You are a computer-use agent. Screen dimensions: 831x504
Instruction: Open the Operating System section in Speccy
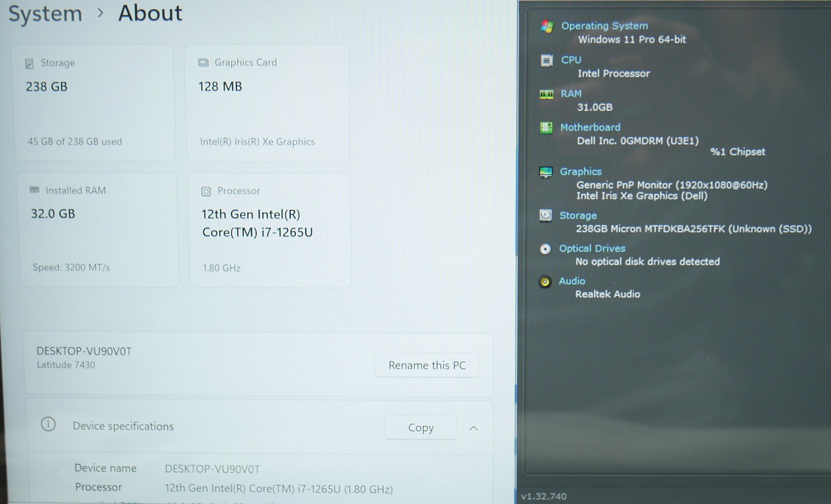(x=605, y=26)
